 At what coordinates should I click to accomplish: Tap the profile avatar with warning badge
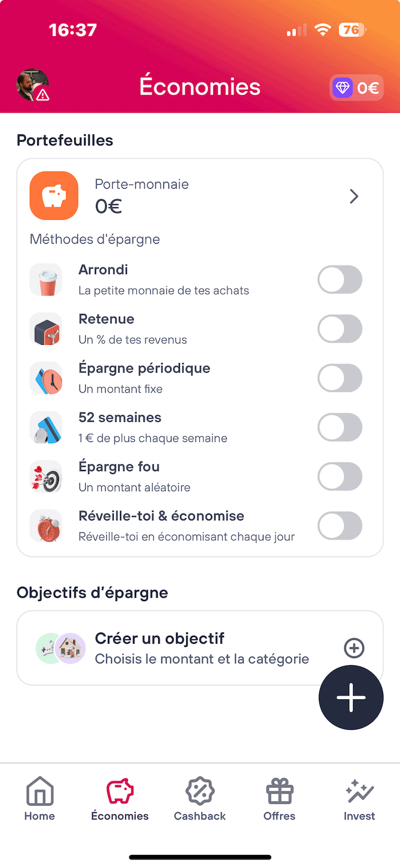[33, 86]
